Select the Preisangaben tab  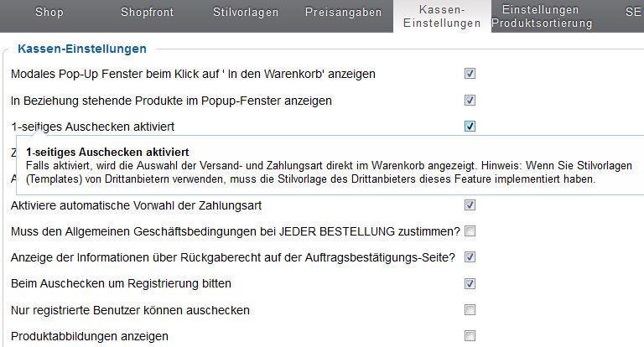coord(343,13)
